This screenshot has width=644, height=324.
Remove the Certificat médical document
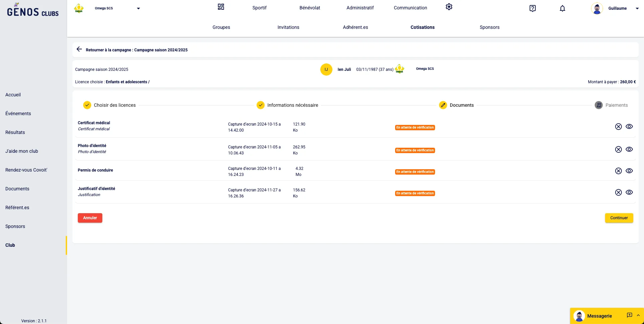[x=618, y=127]
